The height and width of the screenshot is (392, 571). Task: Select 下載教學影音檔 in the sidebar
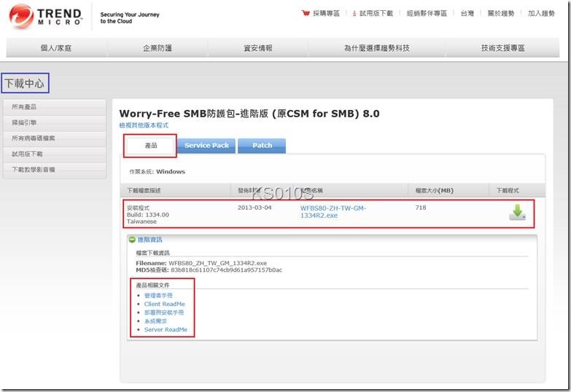click(54, 169)
